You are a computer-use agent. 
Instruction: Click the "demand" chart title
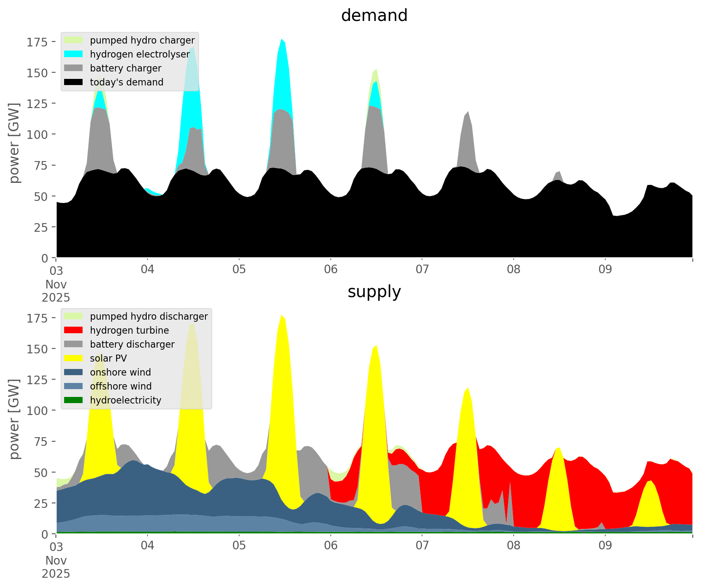[374, 16]
